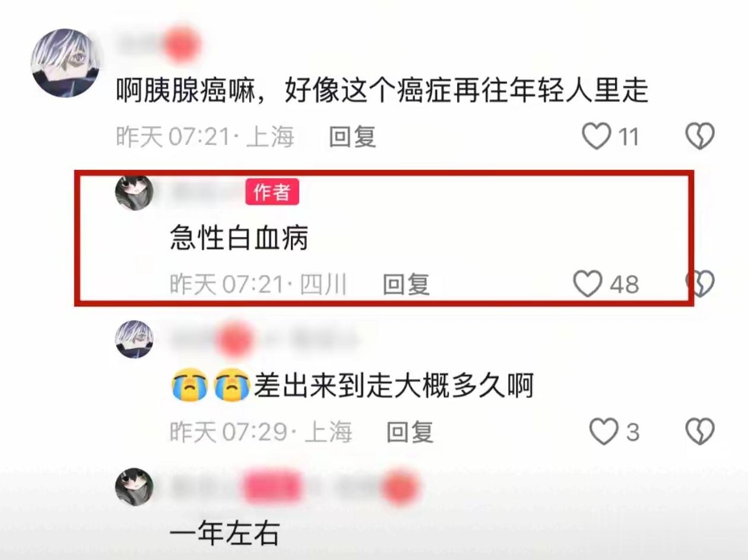The height and width of the screenshot is (560, 748).
Task: Like the 差出来到走大概多久啊 comment
Action: [604, 432]
